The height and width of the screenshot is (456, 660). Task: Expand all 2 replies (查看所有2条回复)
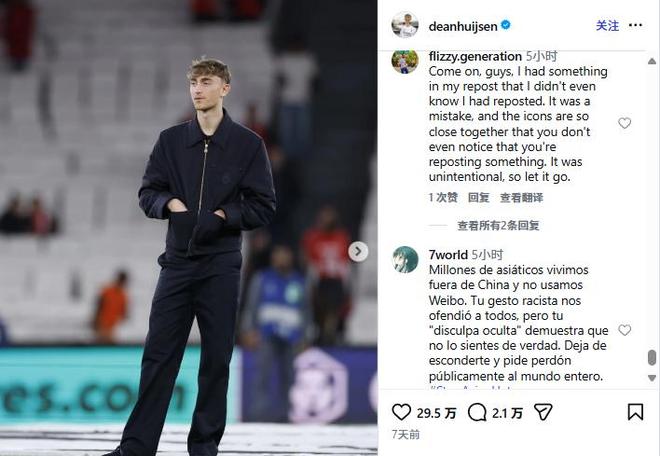coord(498,226)
